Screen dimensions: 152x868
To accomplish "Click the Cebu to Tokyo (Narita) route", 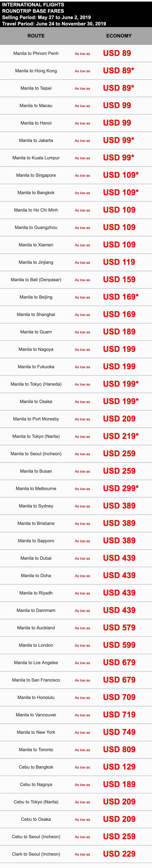I will [36, 802].
